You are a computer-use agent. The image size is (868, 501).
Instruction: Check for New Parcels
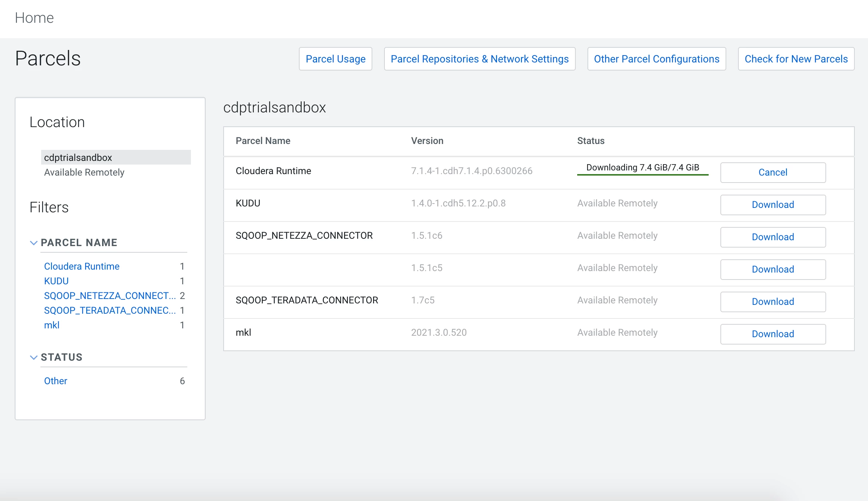tap(796, 59)
